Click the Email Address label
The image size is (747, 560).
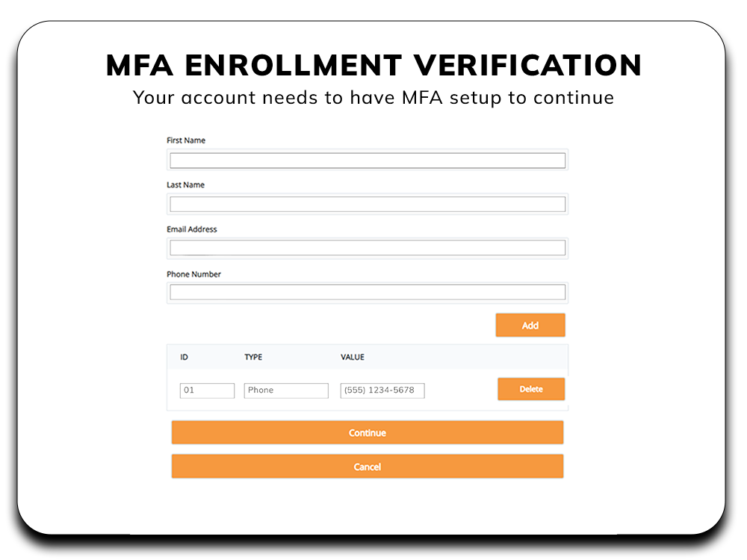tap(191, 229)
